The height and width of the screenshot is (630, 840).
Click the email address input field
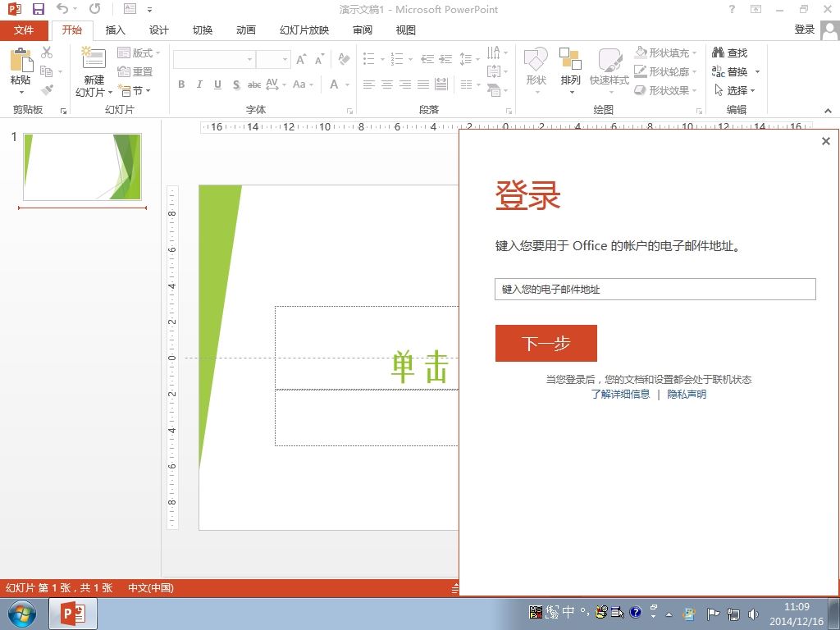click(x=655, y=290)
